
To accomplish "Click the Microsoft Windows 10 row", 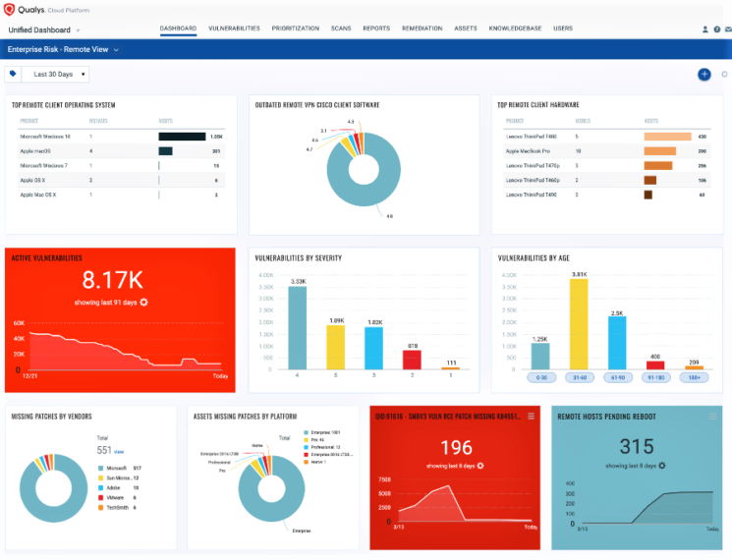I will tap(121, 137).
